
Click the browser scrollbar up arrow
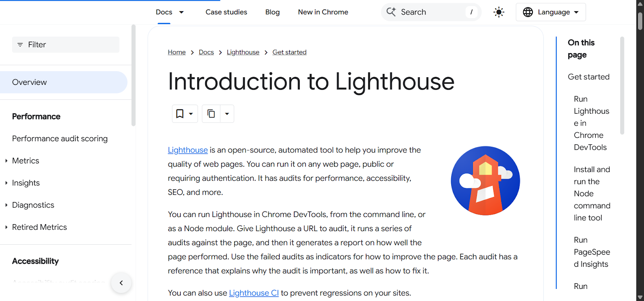(x=640, y=4)
